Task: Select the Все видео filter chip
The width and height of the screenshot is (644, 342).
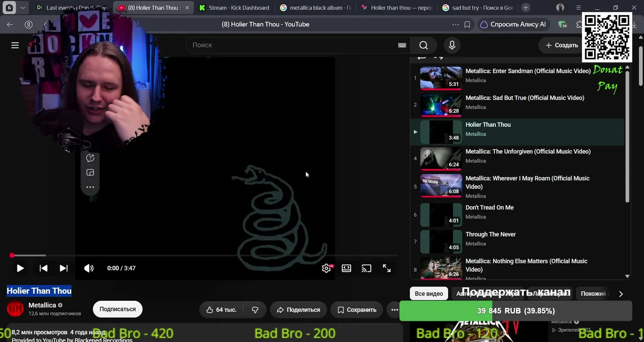Action: [429, 294]
